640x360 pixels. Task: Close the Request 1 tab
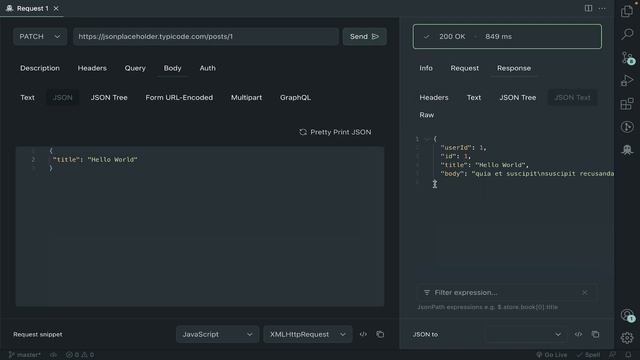click(x=56, y=8)
